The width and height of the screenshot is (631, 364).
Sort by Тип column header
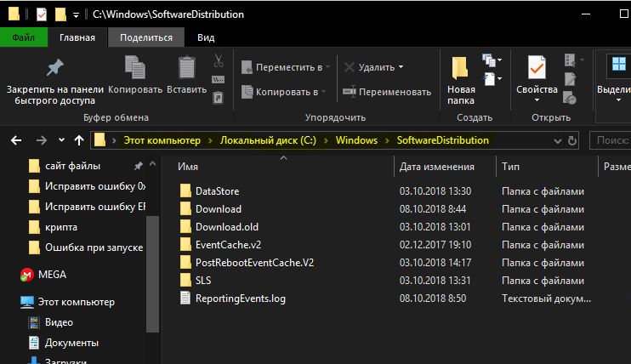[x=510, y=167]
